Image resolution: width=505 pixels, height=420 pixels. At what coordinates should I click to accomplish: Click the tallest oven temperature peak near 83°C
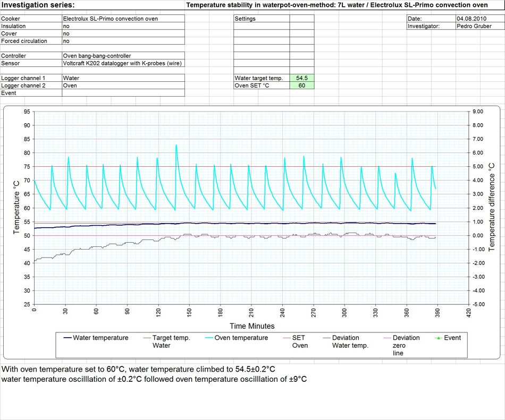pos(176,145)
